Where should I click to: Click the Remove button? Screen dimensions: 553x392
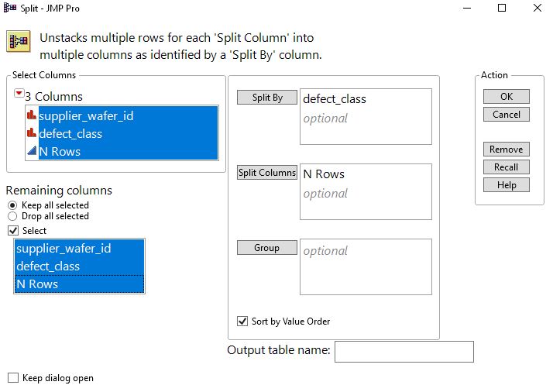coord(507,150)
